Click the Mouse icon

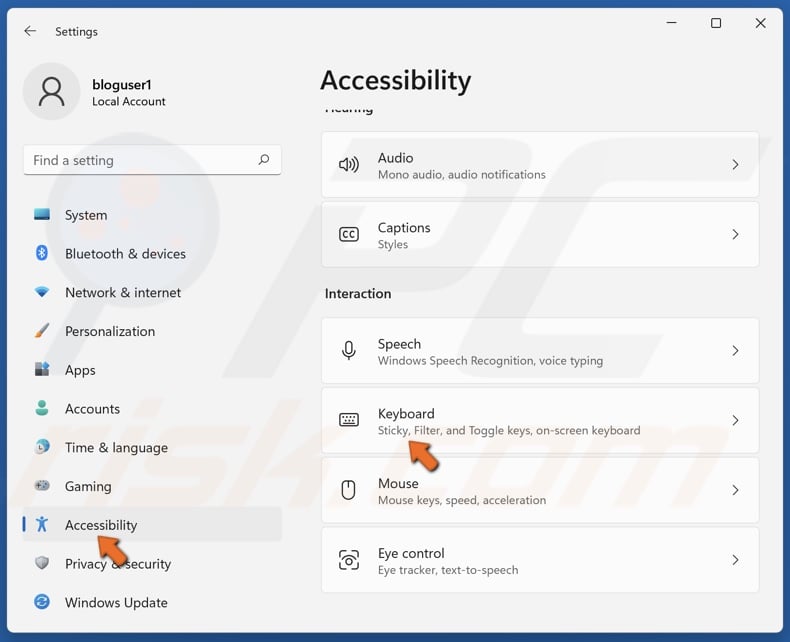click(x=349, y=490)
